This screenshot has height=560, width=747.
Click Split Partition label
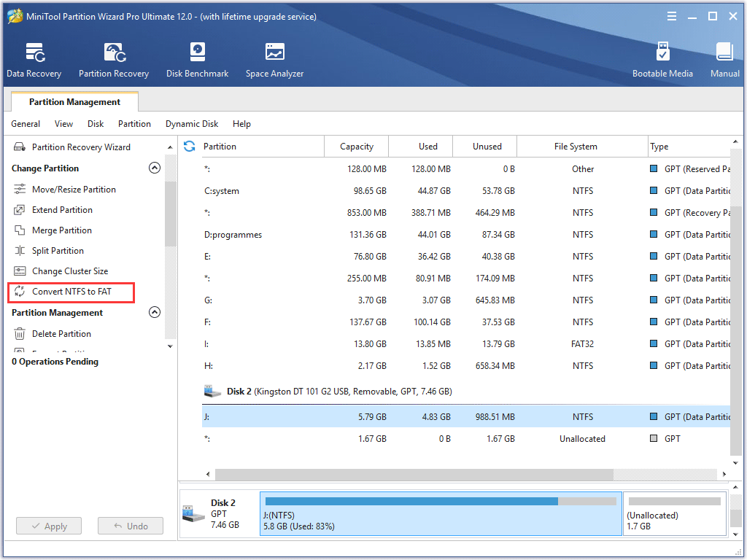58,251
